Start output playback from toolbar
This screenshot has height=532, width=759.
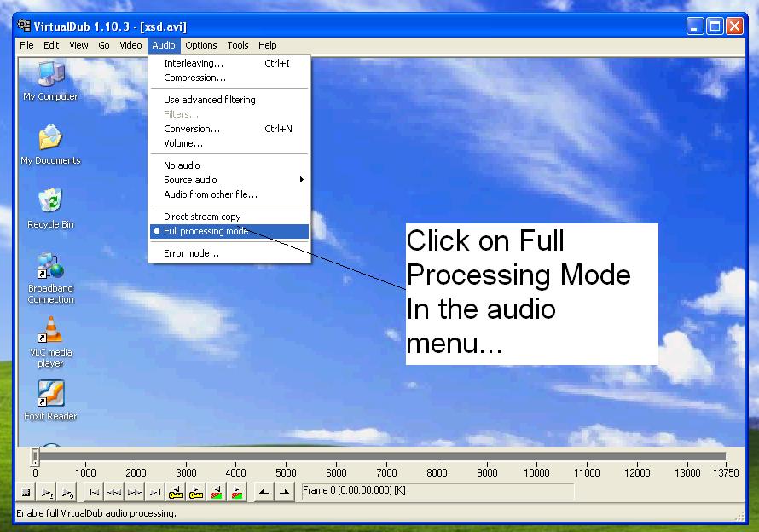[x=67, y=492]
